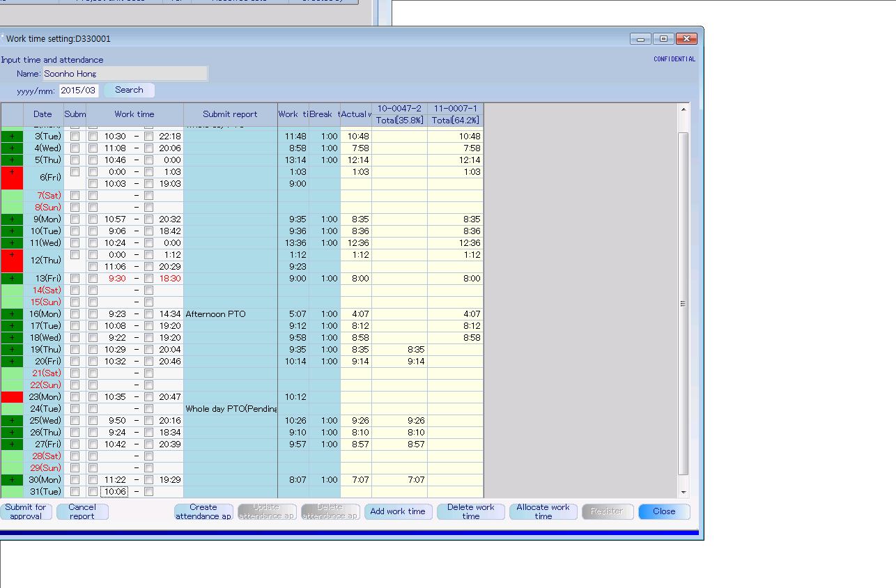Viewport: 896px width, 588px height.
Task: Check the end-time box beside 18:42 on 10(Tue)
Action: [148, 231]
